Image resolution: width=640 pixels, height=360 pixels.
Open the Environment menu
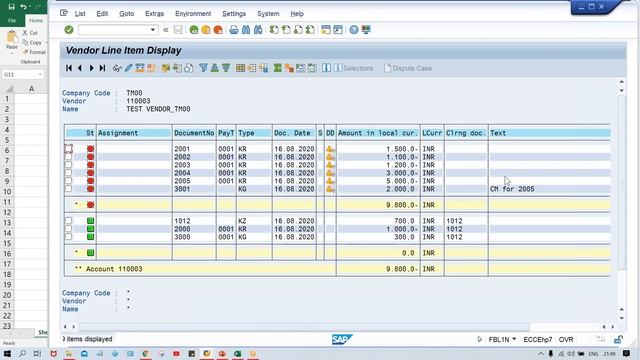[x=193, y=13]
